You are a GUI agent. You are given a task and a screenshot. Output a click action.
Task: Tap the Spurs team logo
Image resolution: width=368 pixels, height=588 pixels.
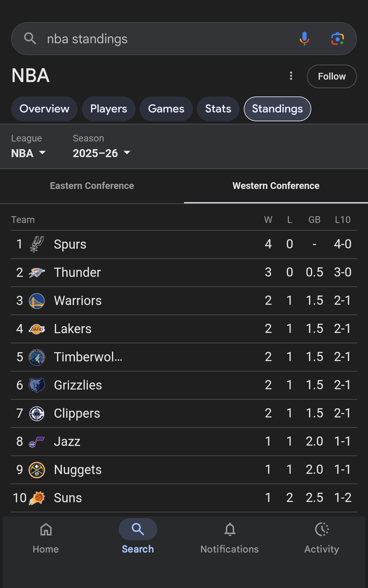click(37, 244)
